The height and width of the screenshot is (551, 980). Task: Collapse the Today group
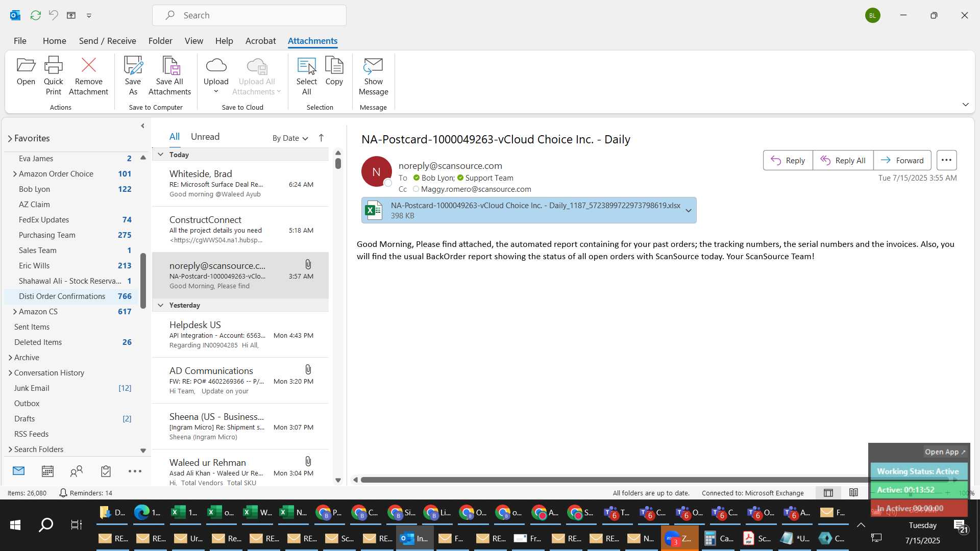point(160,154)
